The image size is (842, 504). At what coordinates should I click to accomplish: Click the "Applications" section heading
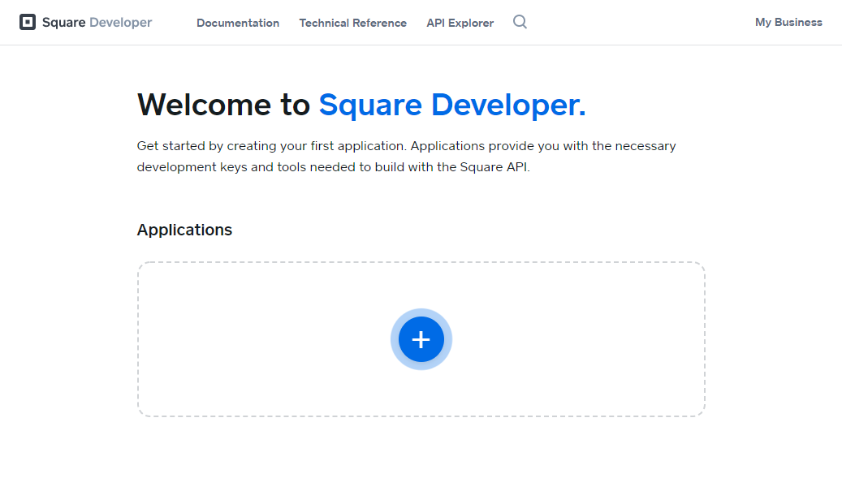184,230
